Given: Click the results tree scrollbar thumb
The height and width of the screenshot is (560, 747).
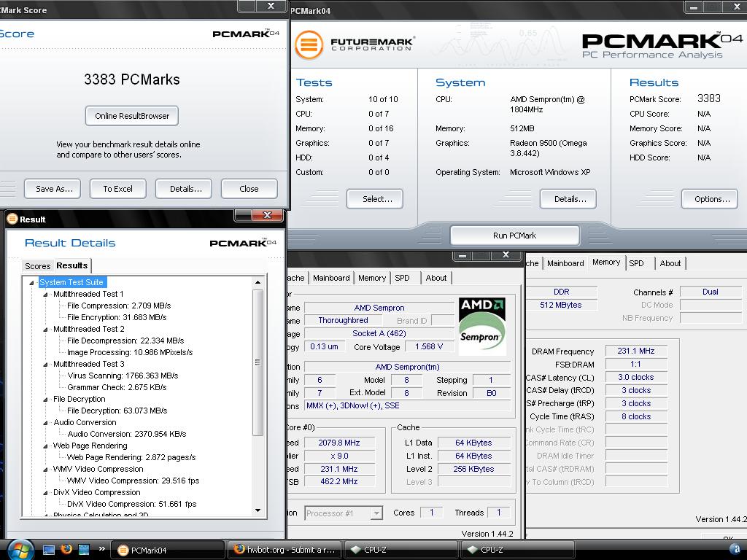Looking at the screenshot, I should pos(258,362).
